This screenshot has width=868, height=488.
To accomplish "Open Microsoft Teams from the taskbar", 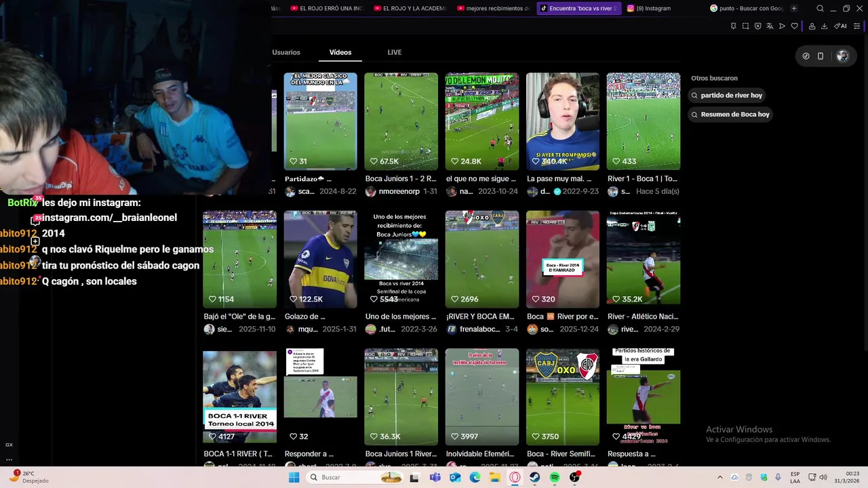I will click(x=435, y=477).
